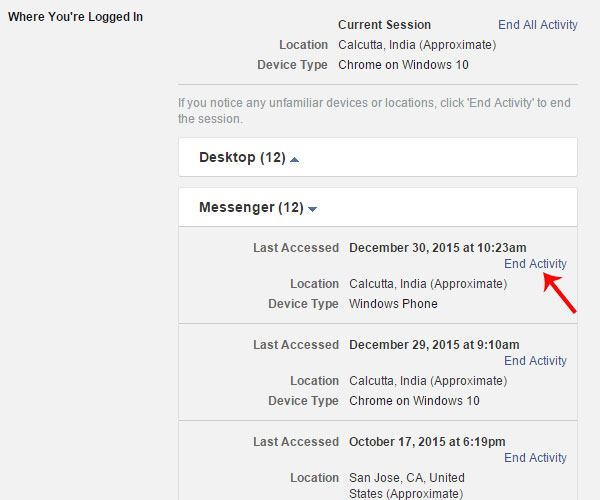End activity for December 29 session
The height and width of the screenshot is (500, 600).
535,361
